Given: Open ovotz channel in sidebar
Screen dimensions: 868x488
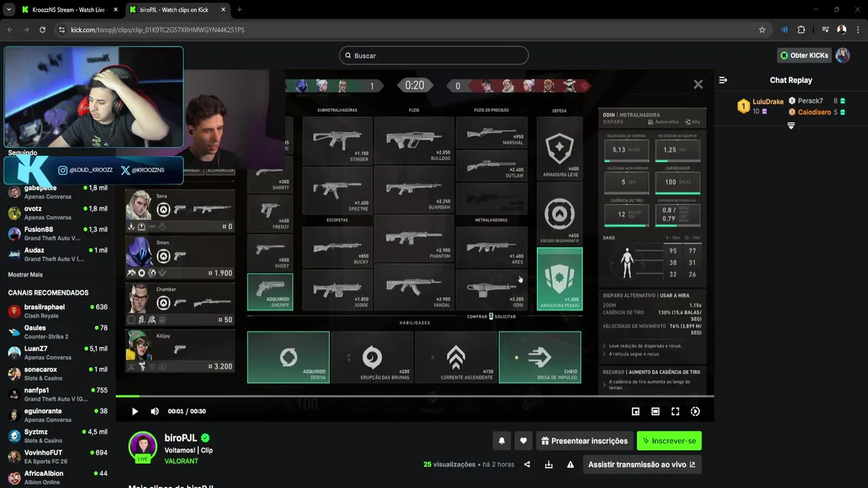Looking at the screenshot, I should pos(58,213).
